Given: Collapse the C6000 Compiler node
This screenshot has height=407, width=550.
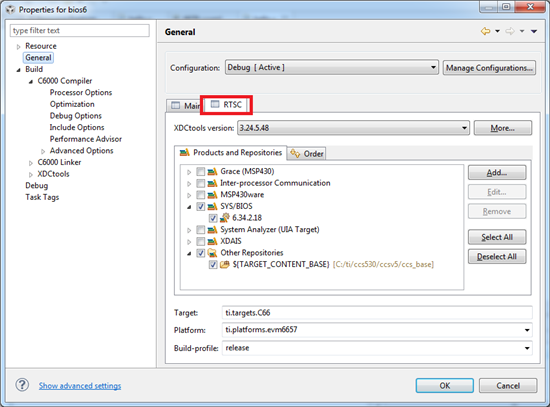Looking at the screenshot, I should (31, 81).
